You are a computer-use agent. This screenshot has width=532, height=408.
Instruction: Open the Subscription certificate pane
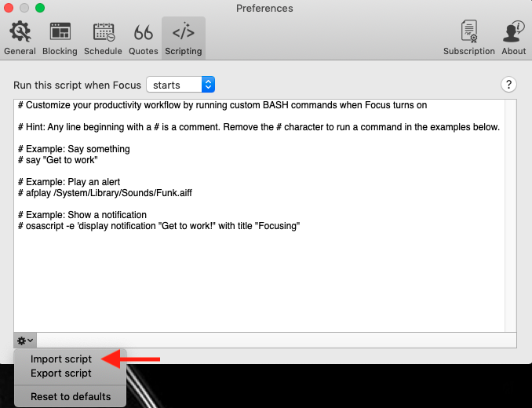[469, 38]
